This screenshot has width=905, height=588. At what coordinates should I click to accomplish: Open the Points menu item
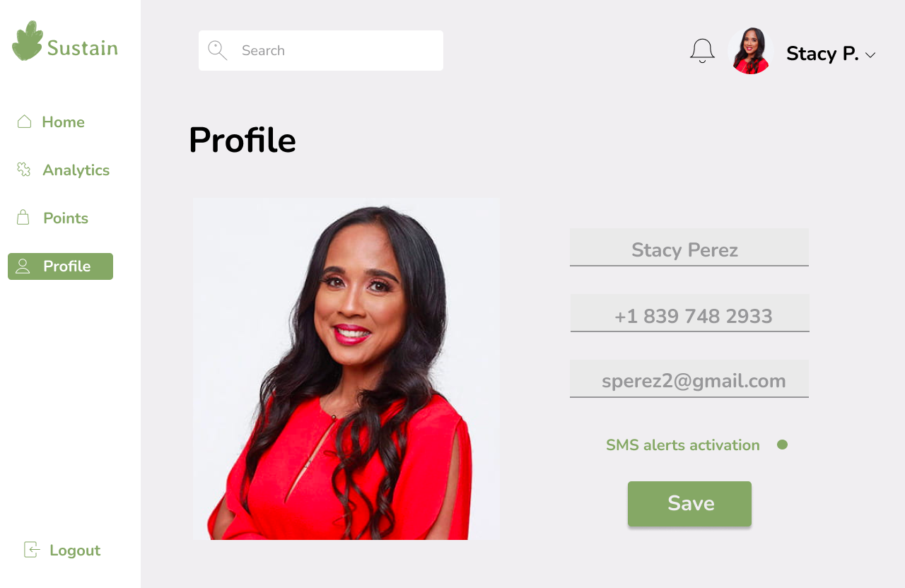66,218
